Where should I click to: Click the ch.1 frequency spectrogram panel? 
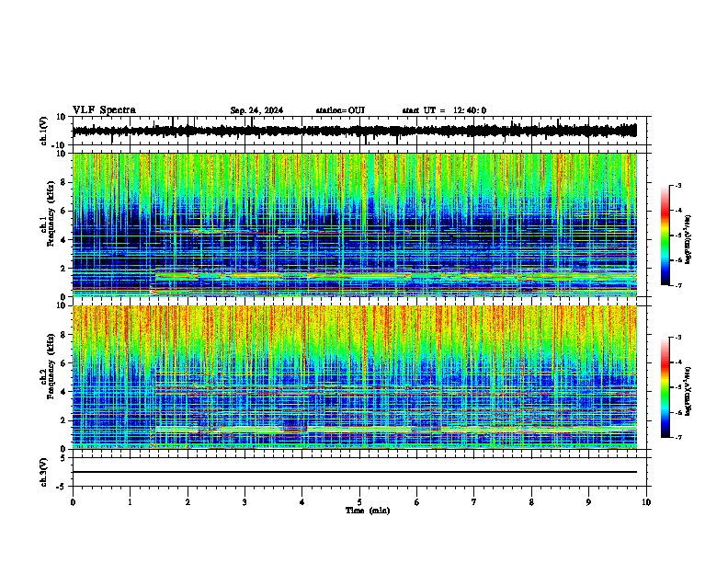tap(355, 224)
